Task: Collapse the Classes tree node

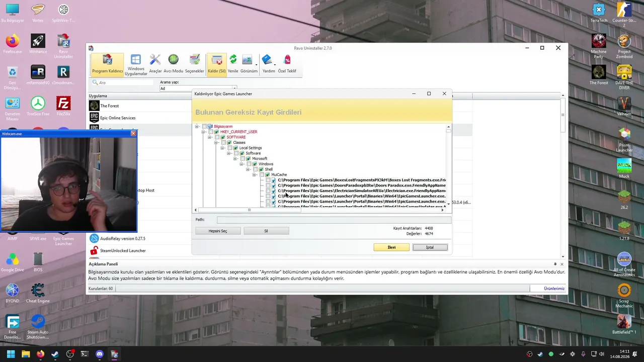Action: coord(216,142)
